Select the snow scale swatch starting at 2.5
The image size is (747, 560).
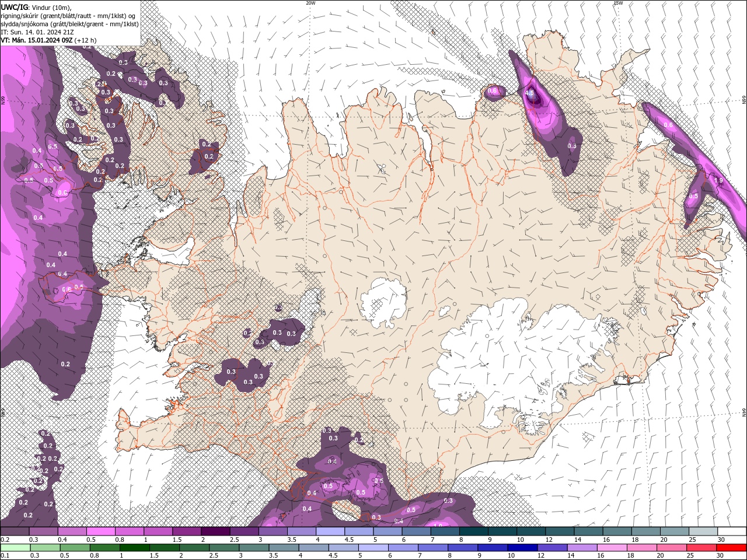pyautogui.click(x=244, y=531)
